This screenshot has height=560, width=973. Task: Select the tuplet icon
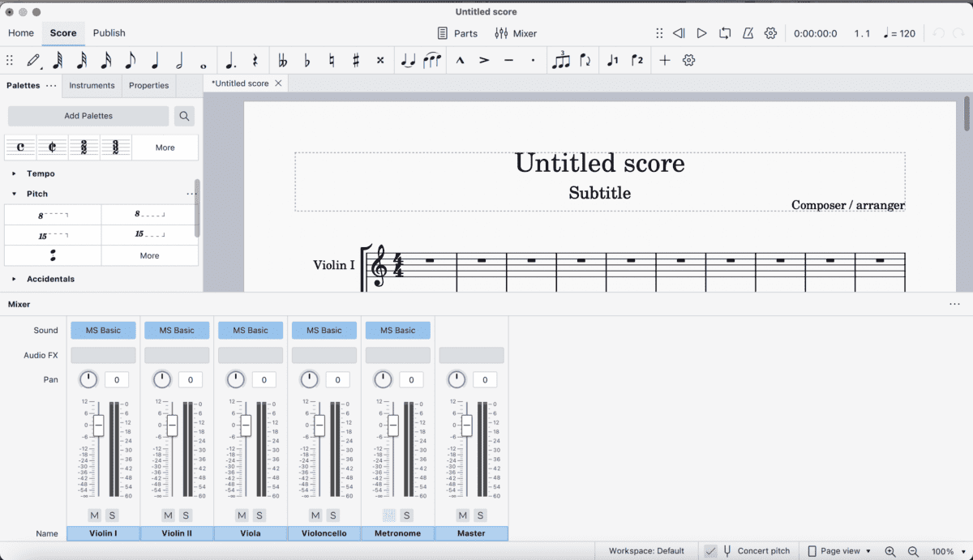tap(562, 60)
